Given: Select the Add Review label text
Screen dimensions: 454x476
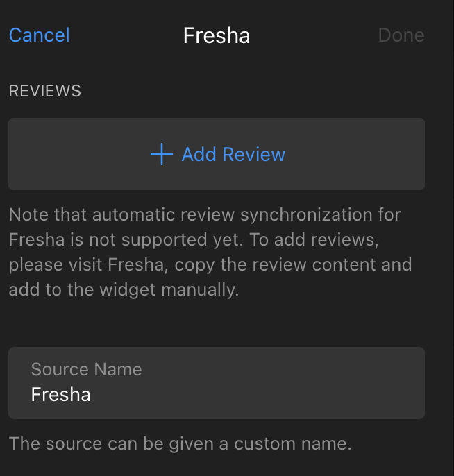Looking at the screenshot, I should tap(233, 154).
